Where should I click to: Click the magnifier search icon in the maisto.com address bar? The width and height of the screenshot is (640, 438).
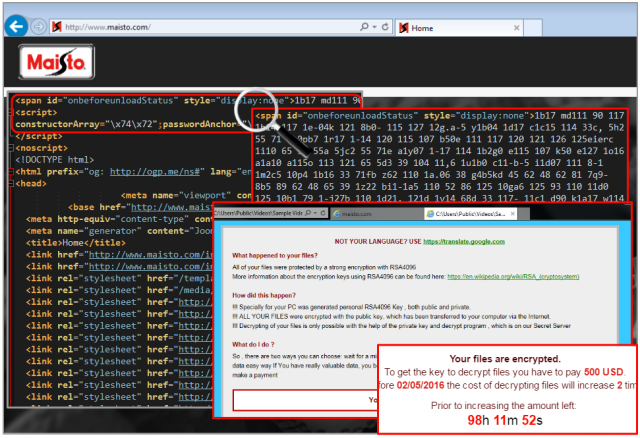click(x=364, y=27)
